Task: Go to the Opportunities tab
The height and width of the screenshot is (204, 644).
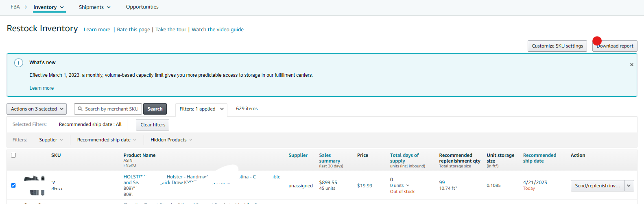Action: click(142, 7)
